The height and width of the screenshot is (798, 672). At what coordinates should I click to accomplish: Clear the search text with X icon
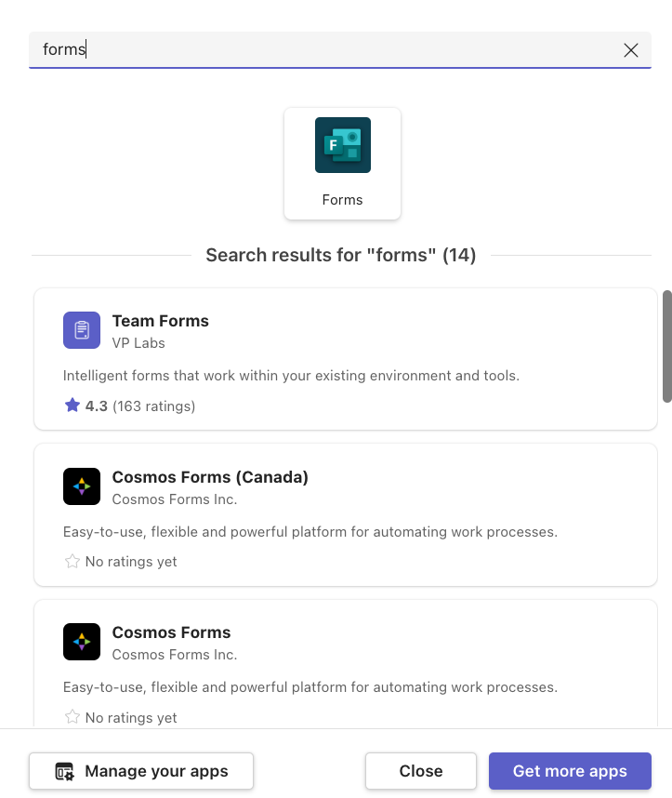coord(631,50)
